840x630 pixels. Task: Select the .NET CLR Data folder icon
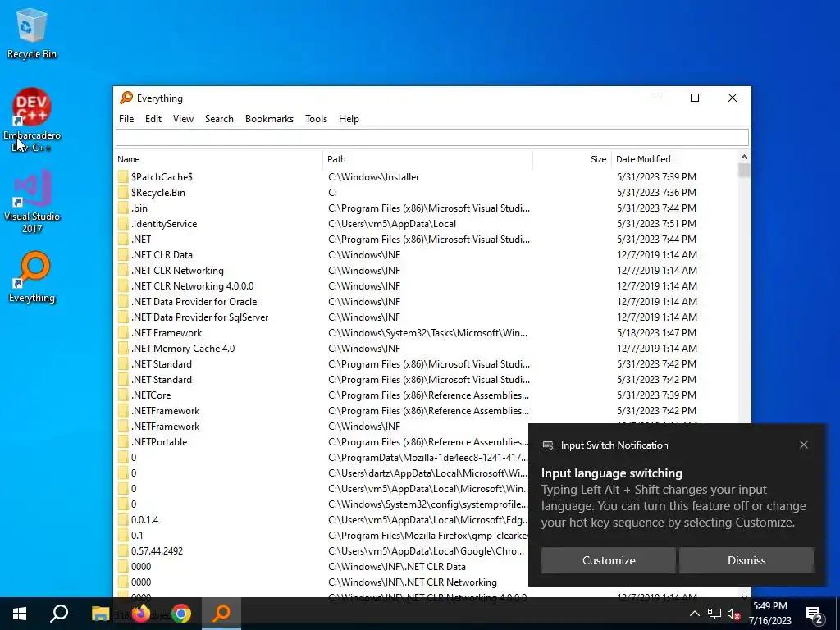123,254
